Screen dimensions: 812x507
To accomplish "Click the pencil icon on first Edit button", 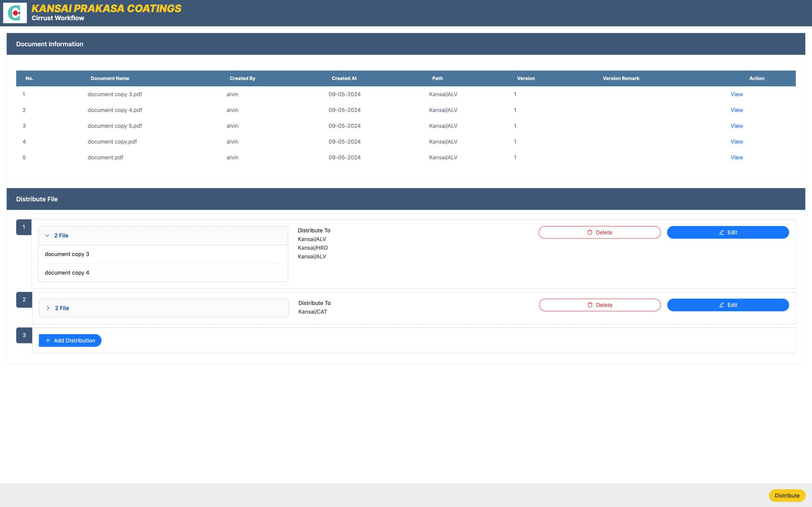I will [721, 232].
